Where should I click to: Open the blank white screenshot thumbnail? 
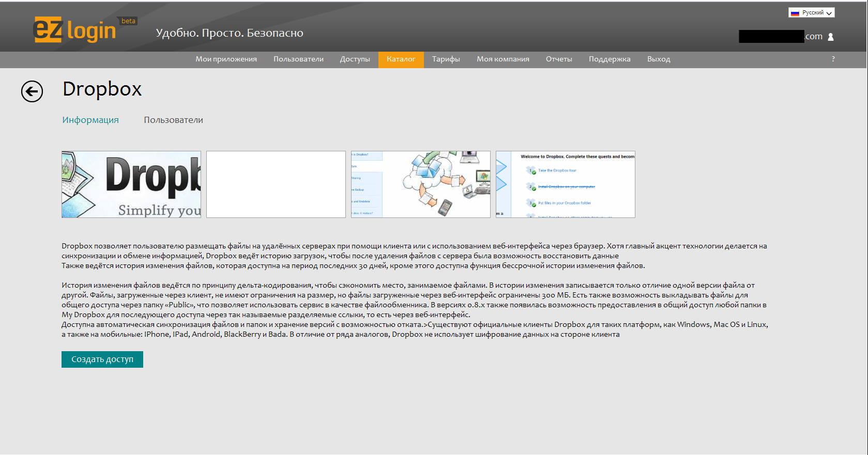tap(276, 184)
